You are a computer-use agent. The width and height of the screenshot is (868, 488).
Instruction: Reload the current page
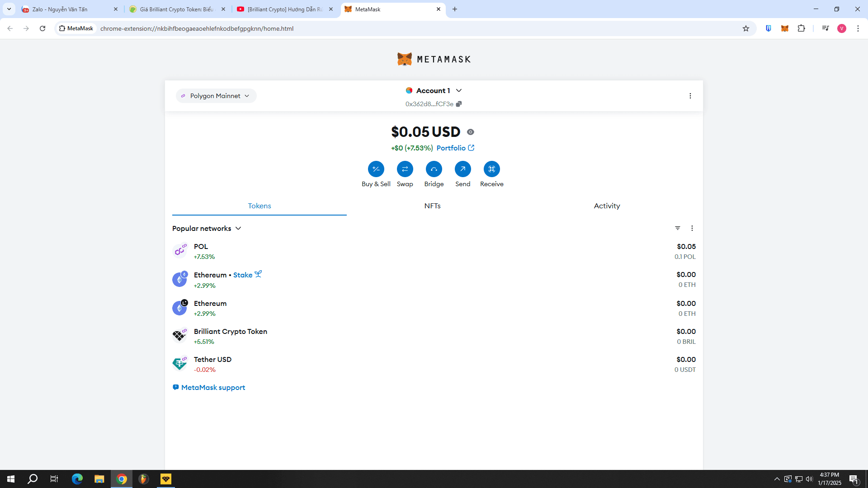42,28
